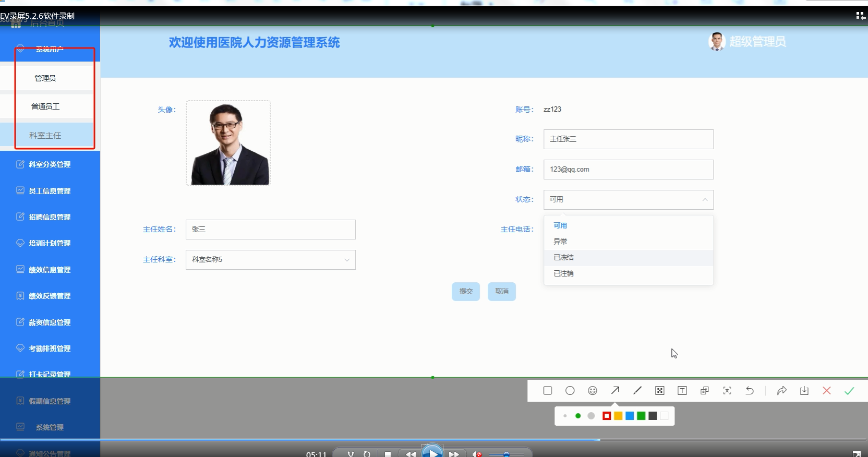Select the arrow drawing tool
The height and width of the screenshot is (457, 868).
pos(615,391)
